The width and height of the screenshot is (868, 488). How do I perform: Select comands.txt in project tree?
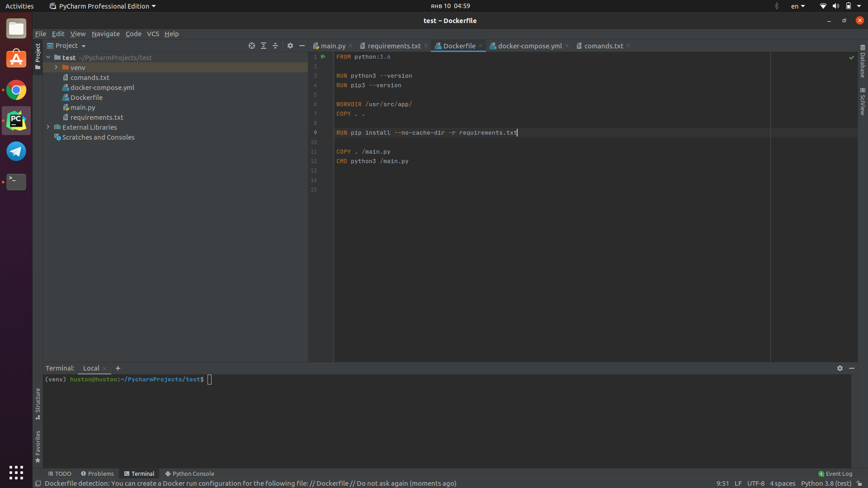90,78
